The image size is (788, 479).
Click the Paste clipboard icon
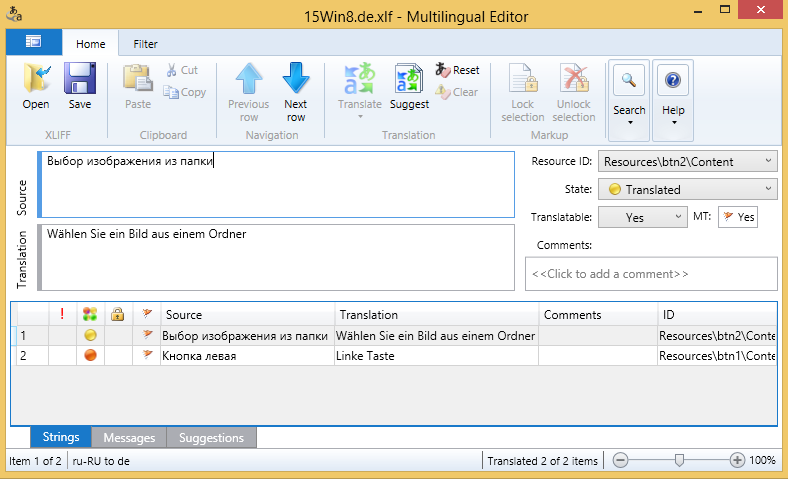click(138, 78)
